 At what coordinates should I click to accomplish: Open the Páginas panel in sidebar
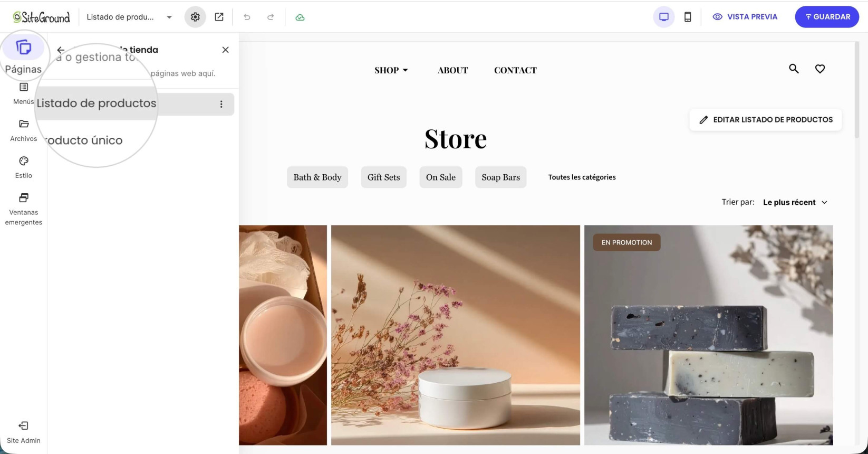click(23, 57)
